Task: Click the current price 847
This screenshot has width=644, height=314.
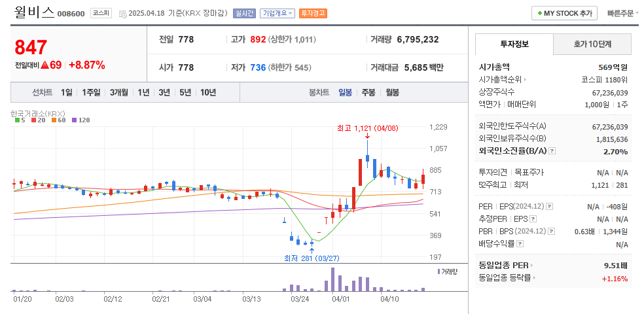Action: [x=31, y=47]
